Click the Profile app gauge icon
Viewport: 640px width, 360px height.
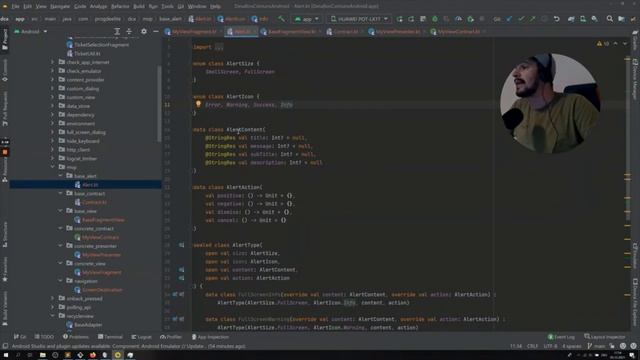[x=458, y=19]
